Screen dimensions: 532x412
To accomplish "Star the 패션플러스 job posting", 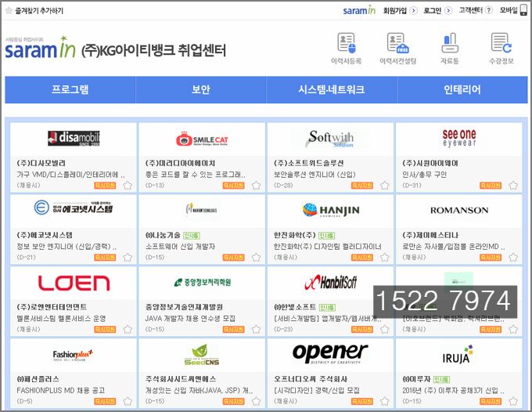I will (x=128, y=402).
